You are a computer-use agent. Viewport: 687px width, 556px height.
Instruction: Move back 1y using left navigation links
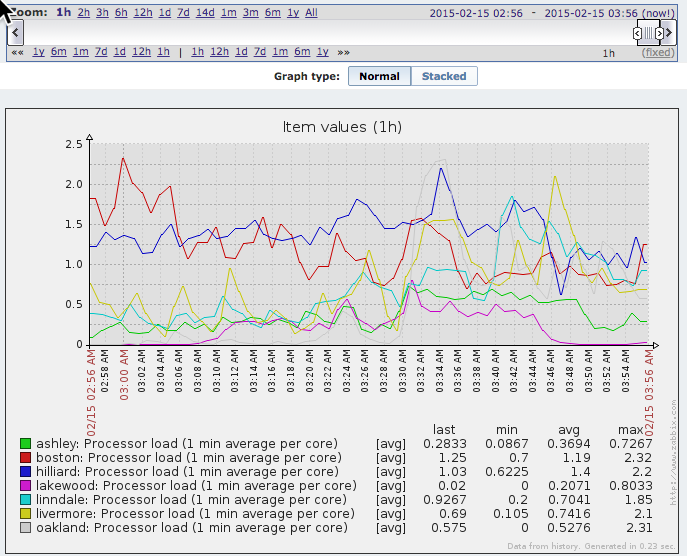[38, 52]
